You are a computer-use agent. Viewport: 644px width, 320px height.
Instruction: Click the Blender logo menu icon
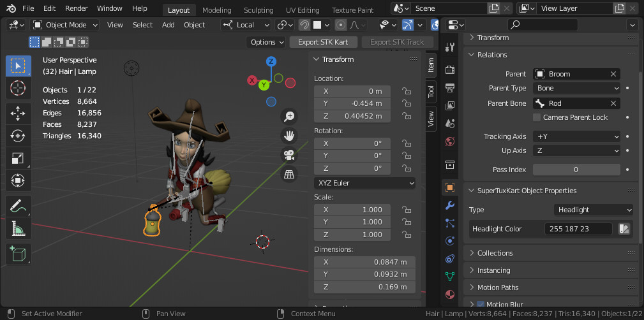tap(11, 8)
